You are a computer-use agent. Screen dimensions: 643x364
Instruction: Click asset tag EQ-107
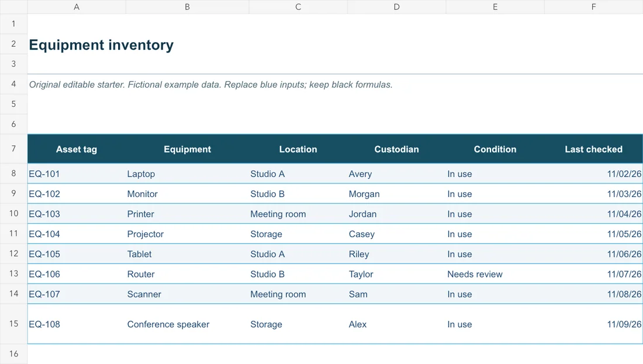77,294
